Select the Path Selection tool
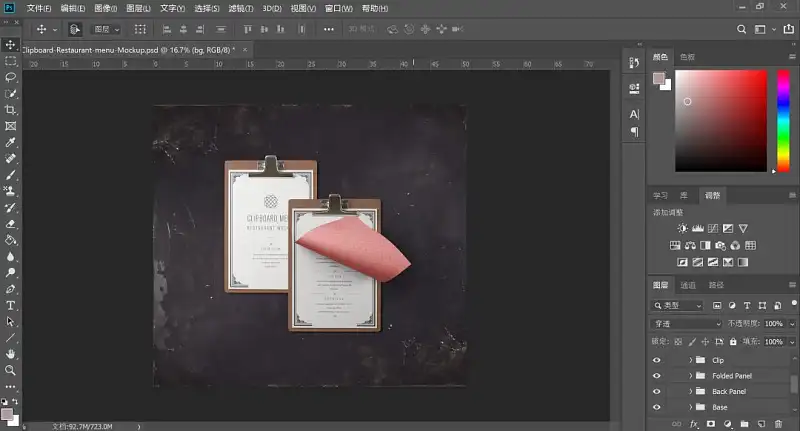The image size is (800, 431). (10, 322)
